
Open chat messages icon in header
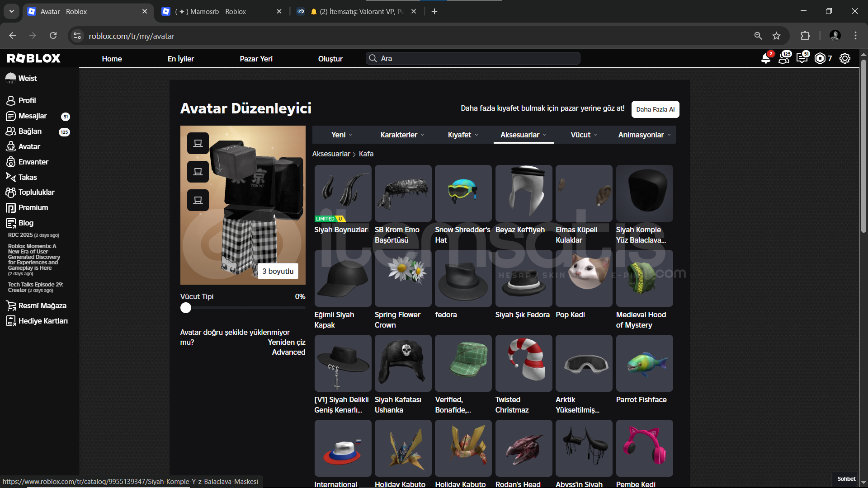click(802, 59)
